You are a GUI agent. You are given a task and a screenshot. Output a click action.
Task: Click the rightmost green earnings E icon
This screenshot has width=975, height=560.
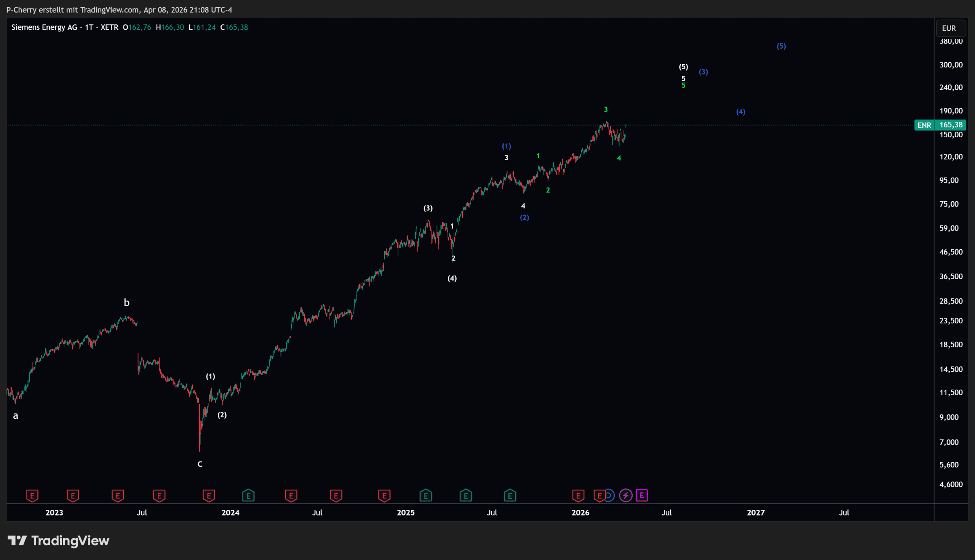(510, 495)
